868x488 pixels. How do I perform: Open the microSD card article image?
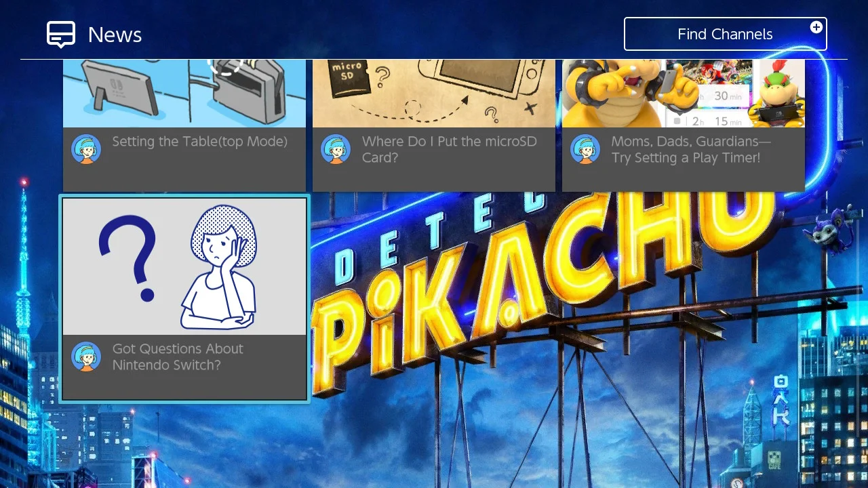(434, 94)
